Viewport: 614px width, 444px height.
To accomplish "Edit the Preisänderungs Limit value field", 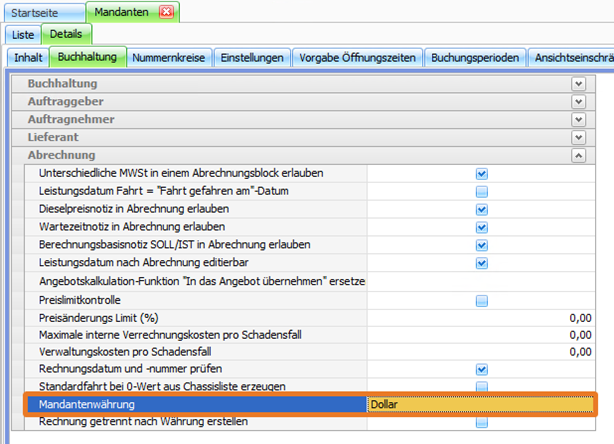I will 478,317.
